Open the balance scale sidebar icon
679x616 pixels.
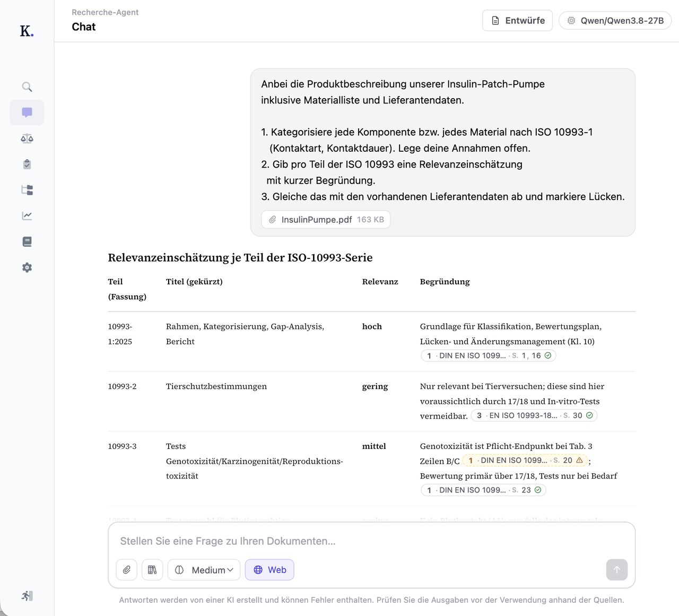click(x=27, y=138)
